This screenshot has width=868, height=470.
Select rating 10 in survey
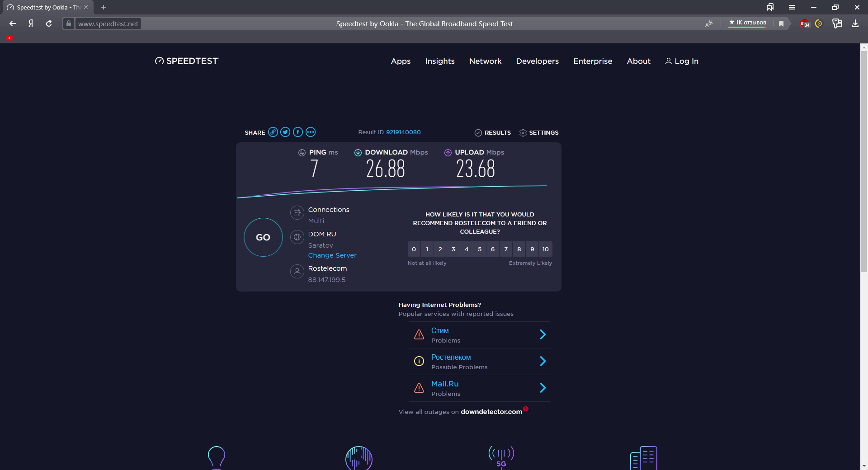[x=546, y=249]
